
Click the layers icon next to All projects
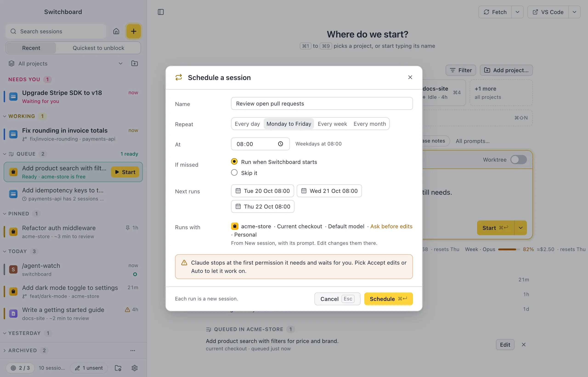(11, 63)
